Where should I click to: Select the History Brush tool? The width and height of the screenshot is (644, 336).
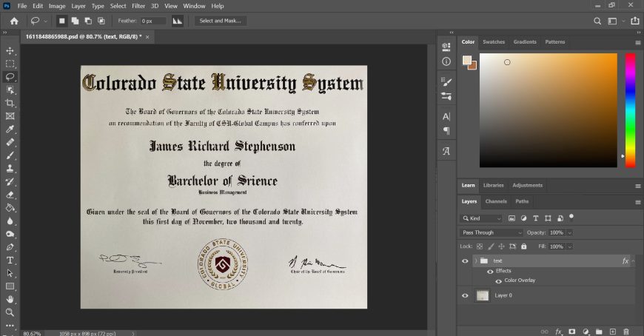(10, 181)
